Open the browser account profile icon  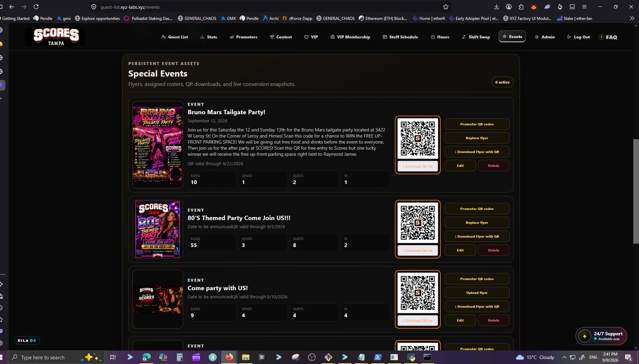pos(509,7)
